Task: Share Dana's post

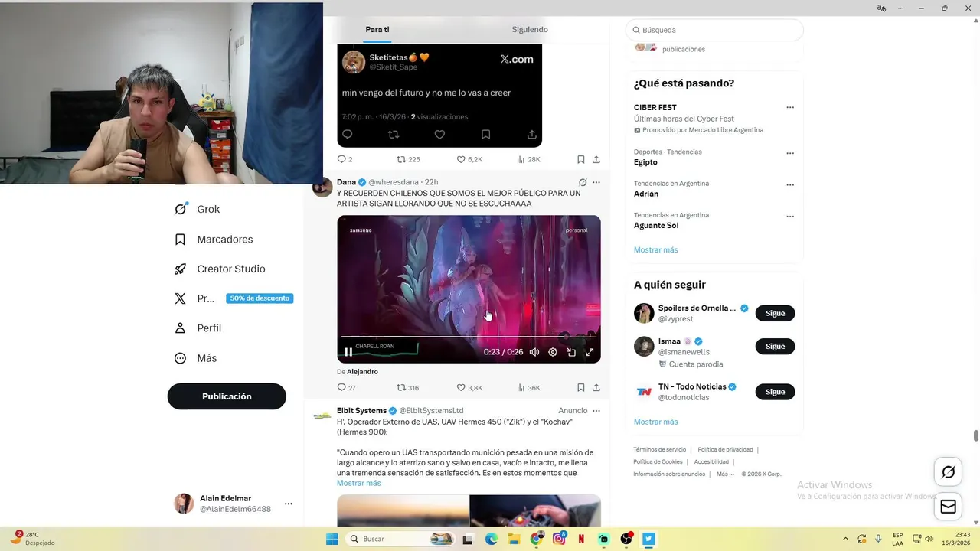Action: pos(596,388)
